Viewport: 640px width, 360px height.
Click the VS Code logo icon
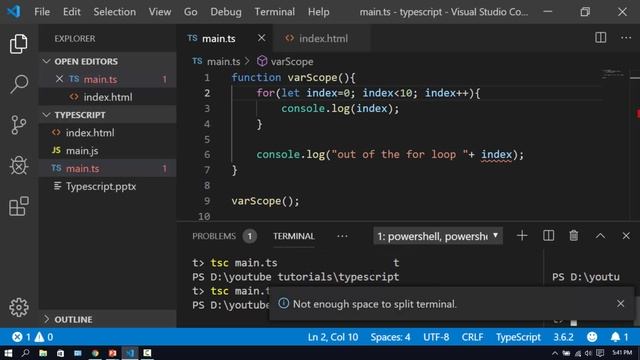[13, 11]
